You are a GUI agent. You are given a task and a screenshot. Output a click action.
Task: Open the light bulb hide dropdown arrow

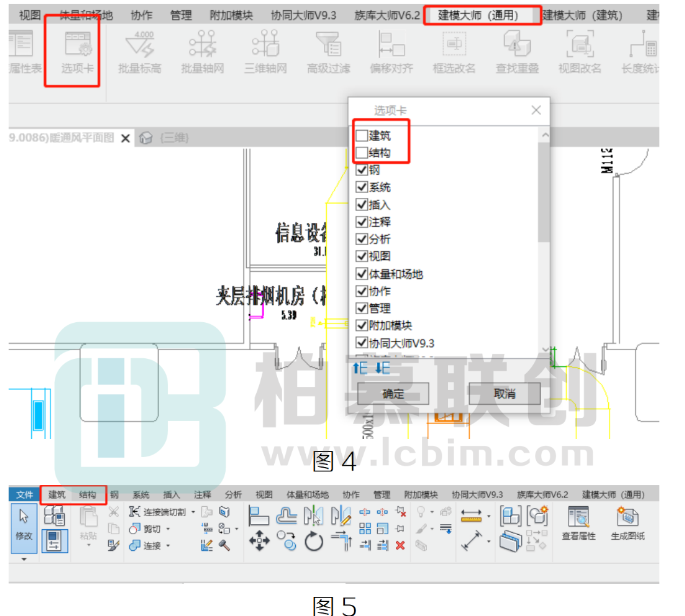click(432, 512)
